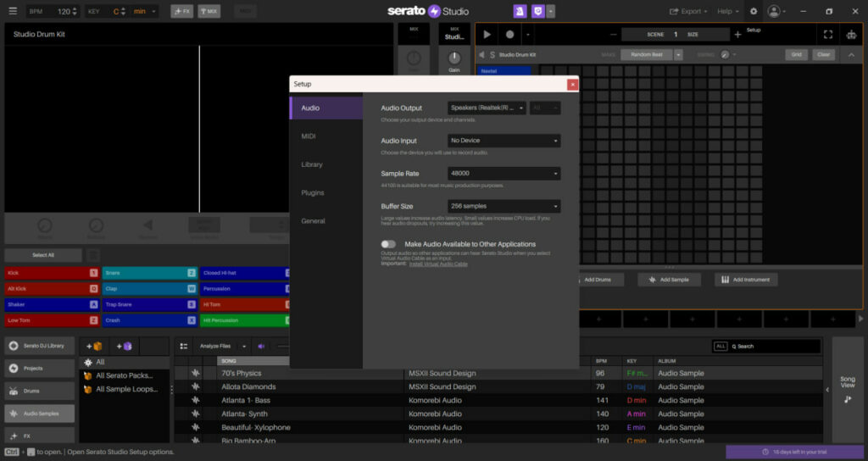Viewport: 868px width, 461px height.
Task: Increase scene size with plus
Action: (x=737, y=34)
